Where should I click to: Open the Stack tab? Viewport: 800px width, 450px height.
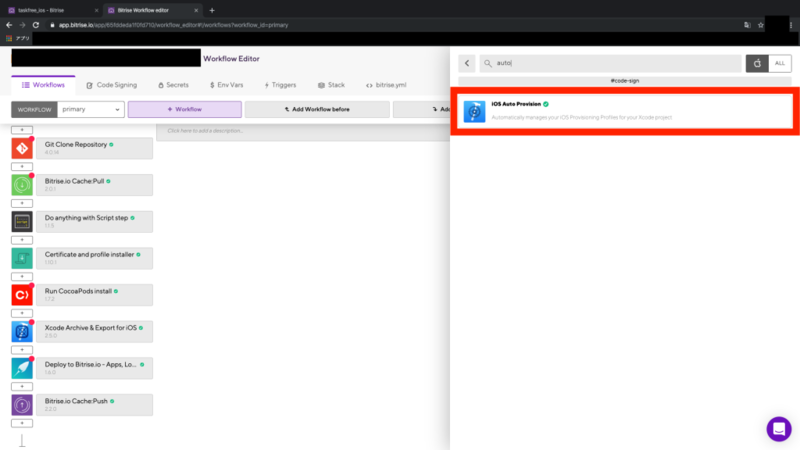[332, 85]
